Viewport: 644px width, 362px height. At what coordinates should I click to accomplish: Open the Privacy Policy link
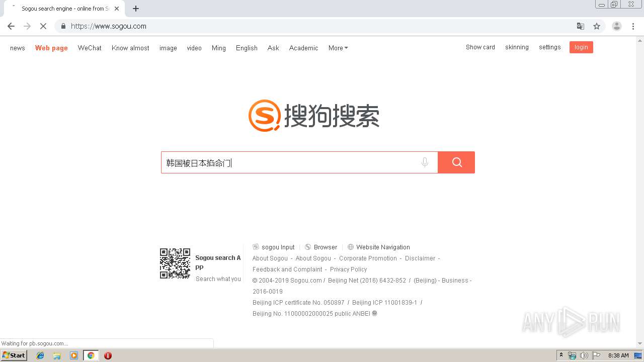point(349,269)
